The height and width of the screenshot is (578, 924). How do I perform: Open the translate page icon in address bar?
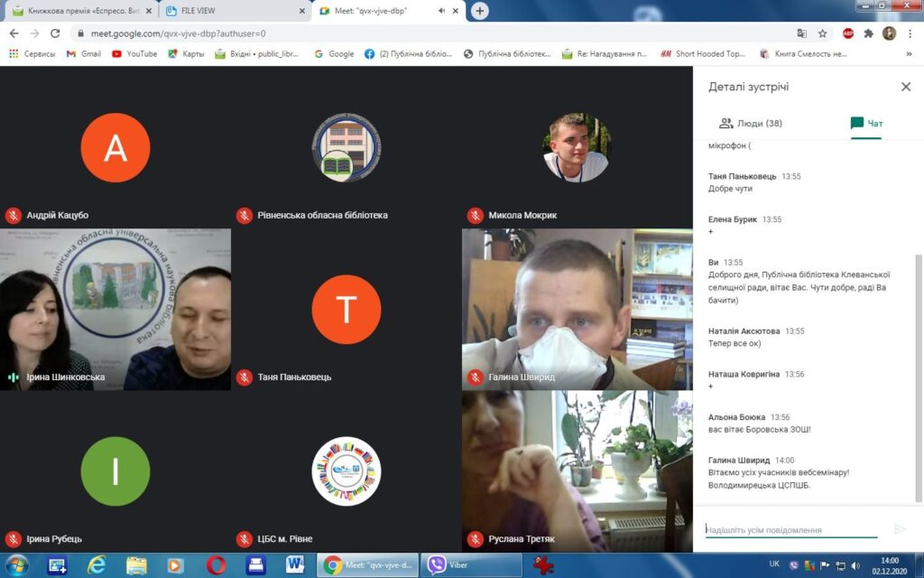tap(799, 33)
